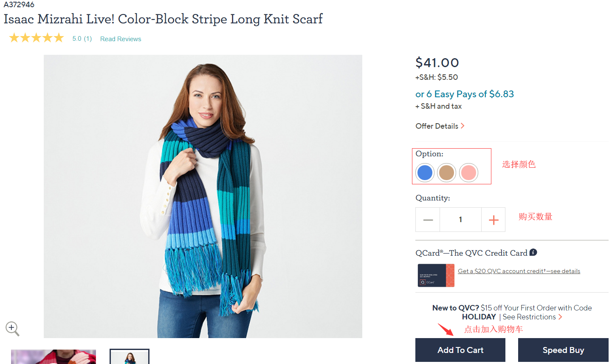Select the tan color option

(x=446, y=173)
